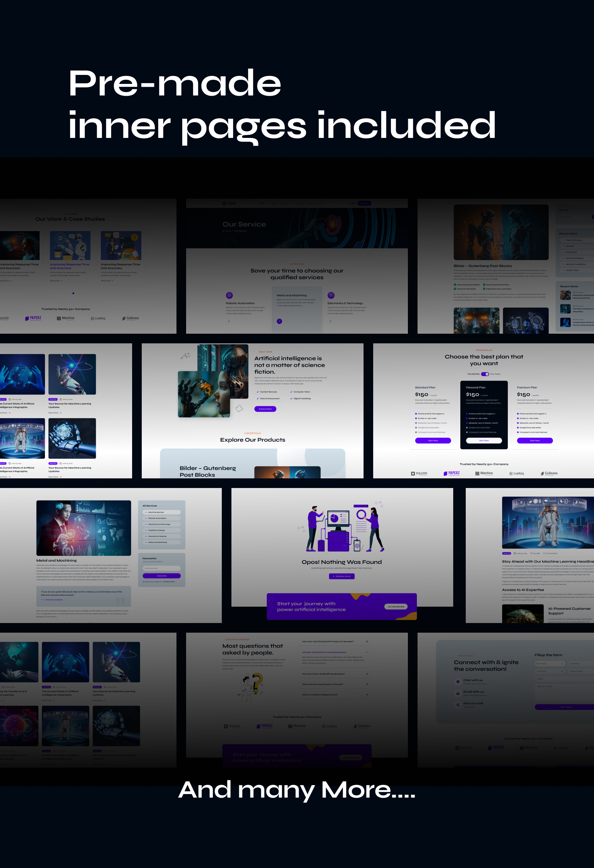The image size is (594, 868).
Task: Expand 'How Can I Get Started' FAQ
Action: click(367, 641)
